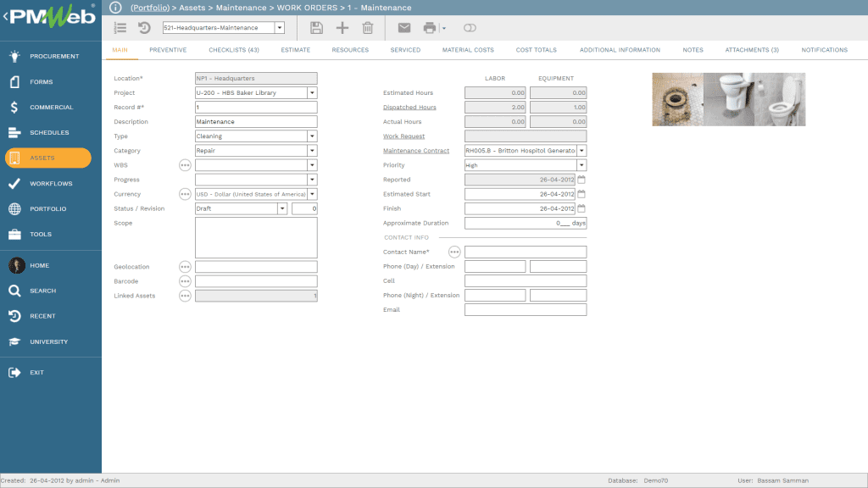
Task: Switch to the Notifications tab
Action: (824, 50)
